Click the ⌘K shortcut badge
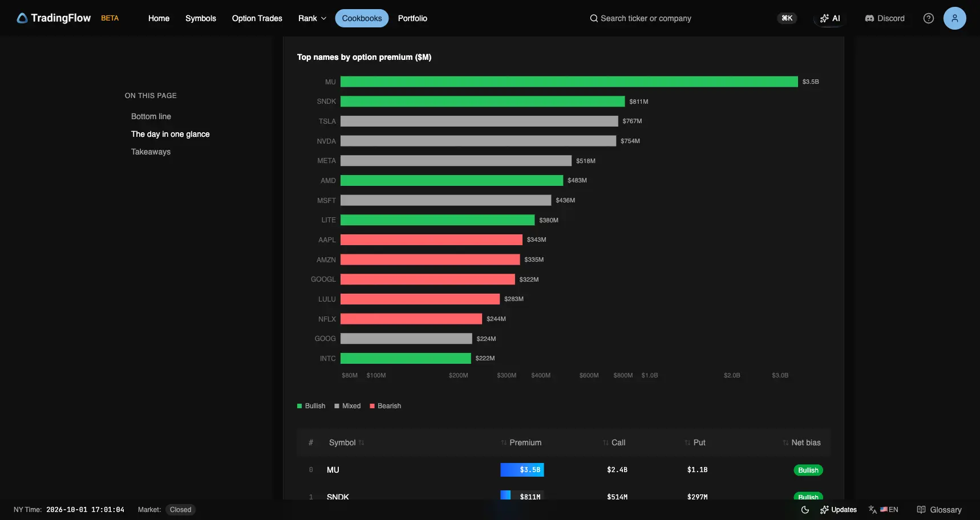Screen dimensions: 980x520 (x=787, y=18)
